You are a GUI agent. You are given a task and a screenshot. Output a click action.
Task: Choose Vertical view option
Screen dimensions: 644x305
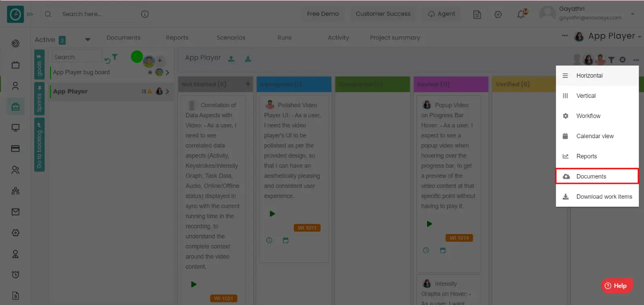click(x=597, y=96)
